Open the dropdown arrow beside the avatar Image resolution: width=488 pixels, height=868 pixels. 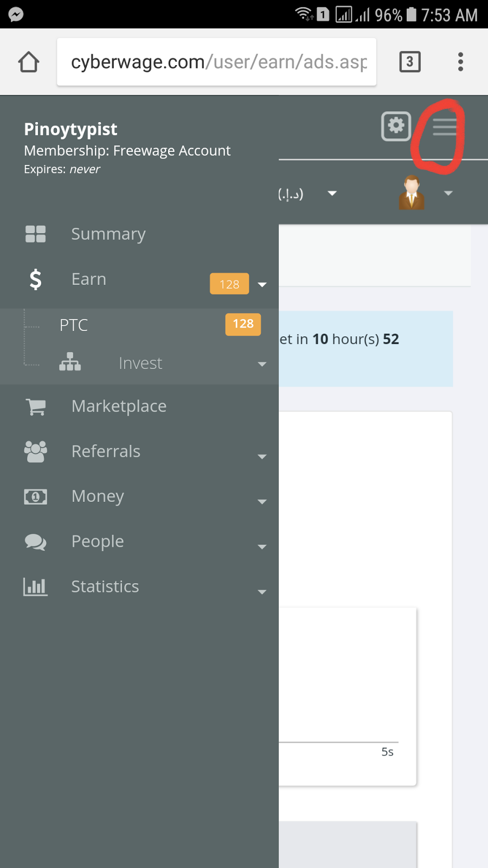(448, 193)
